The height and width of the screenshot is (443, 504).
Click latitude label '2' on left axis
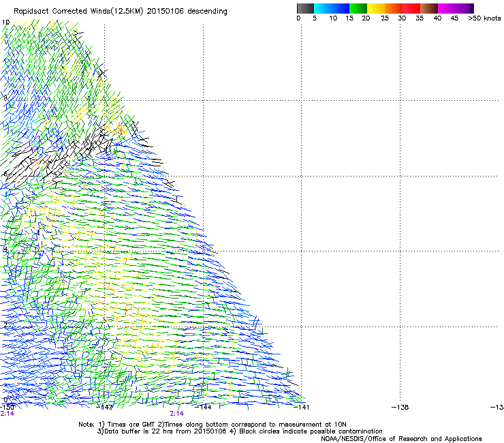pos(5,324)
